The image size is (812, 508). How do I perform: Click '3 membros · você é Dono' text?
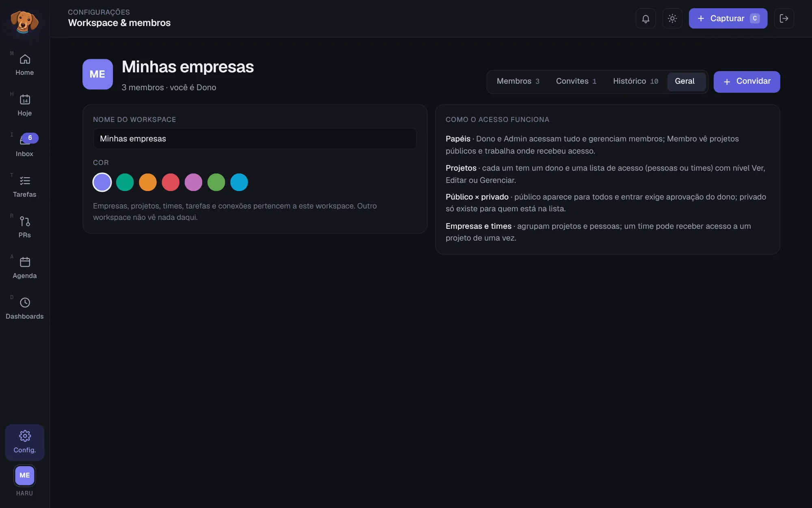[x=169, y=87]
